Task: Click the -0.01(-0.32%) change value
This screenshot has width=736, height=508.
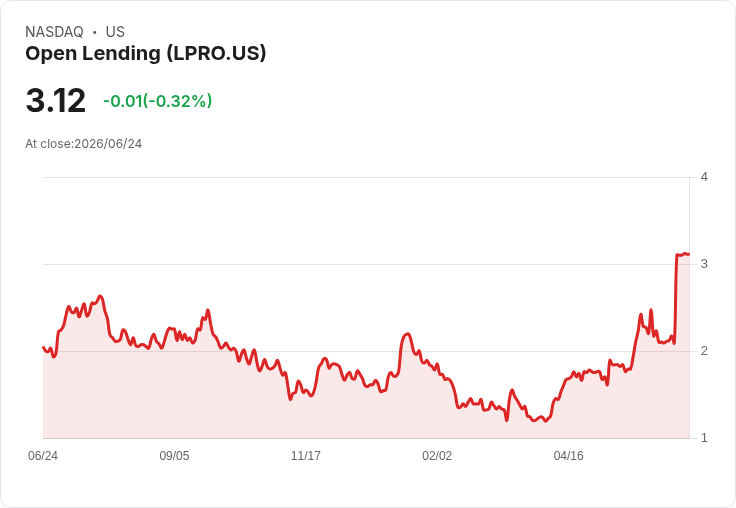Action: tap(158, 101)
